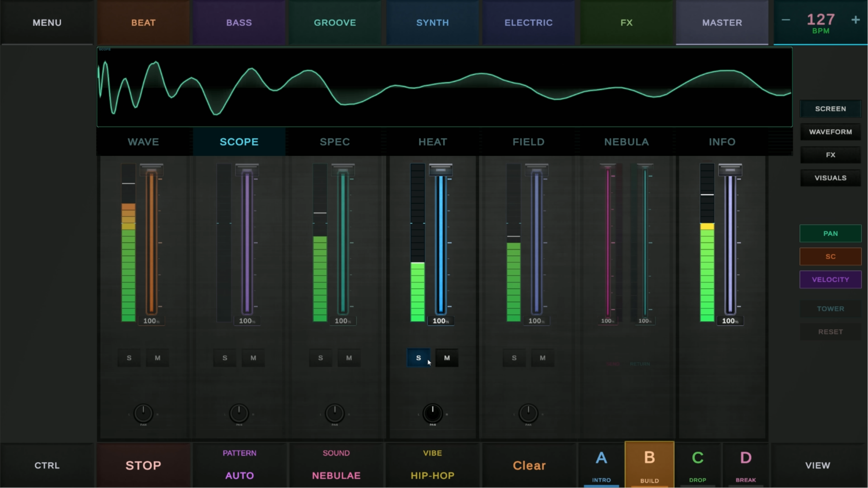Click the orange channel pan knob
Screen dimensions: 868x488
click(143, 413)
